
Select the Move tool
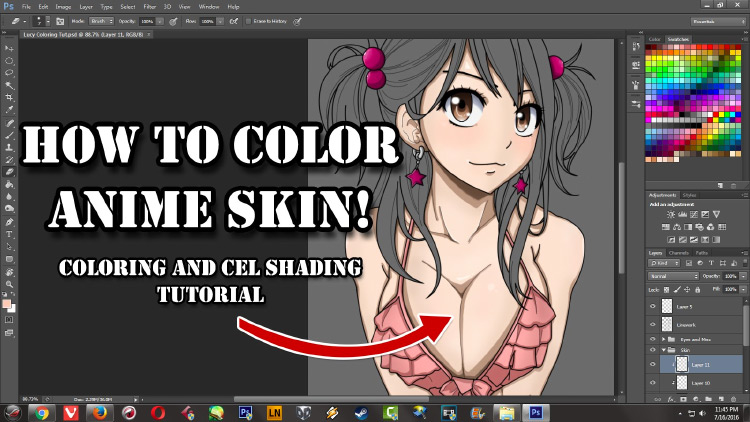(9, 48)
